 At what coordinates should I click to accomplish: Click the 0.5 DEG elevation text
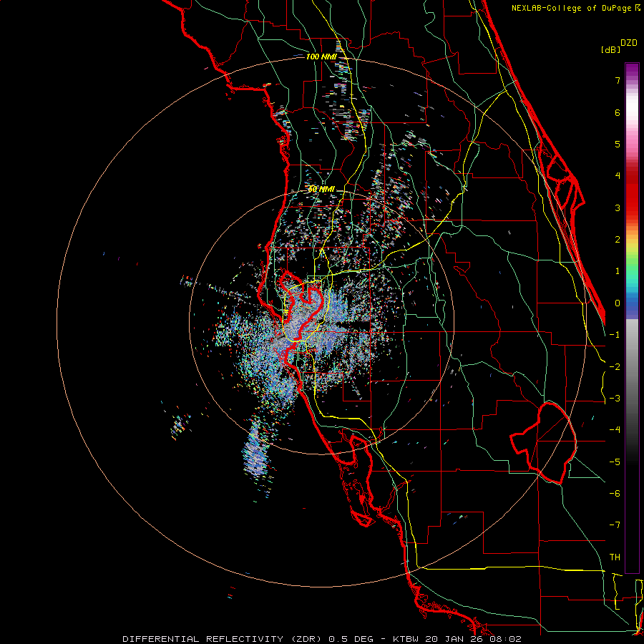click(x=351, y=639)
